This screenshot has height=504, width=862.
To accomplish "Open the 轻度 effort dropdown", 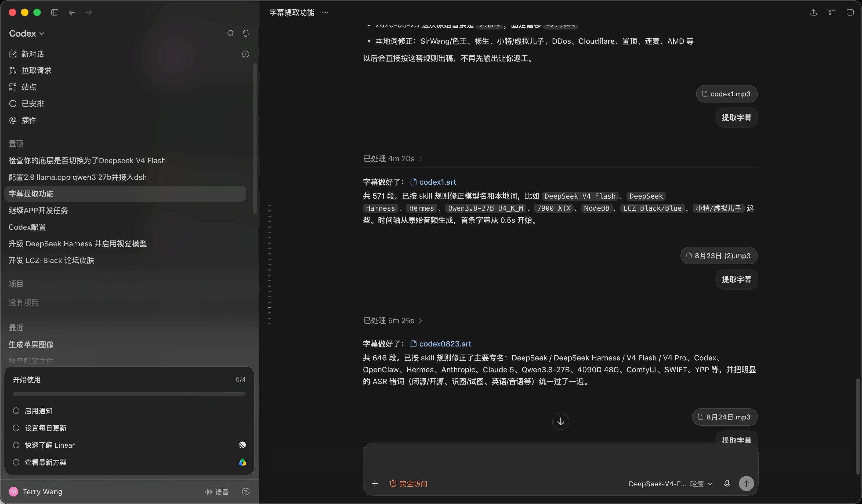I will (701, 484).
